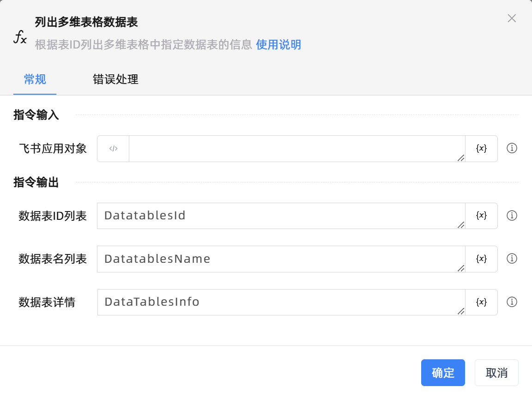532x399 pixels.
Task: Click the 数据表名列表 label
Action: point(53,259)
